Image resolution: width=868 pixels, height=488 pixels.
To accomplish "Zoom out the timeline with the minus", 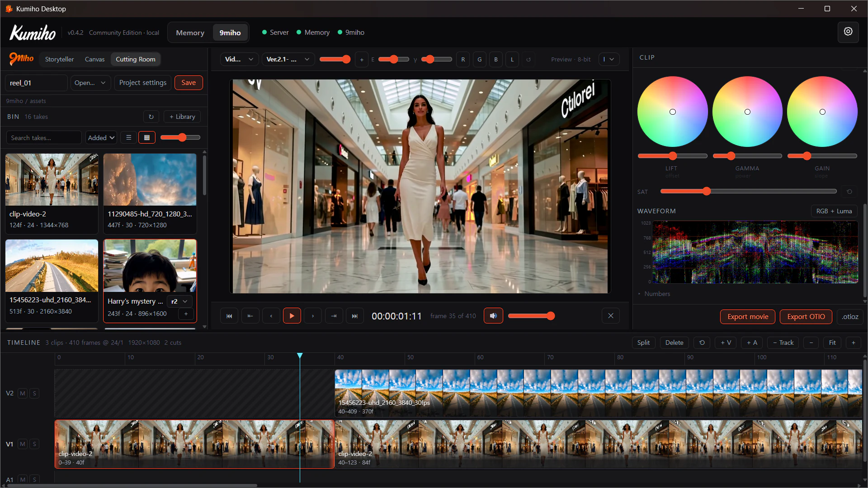I will 811,343.
